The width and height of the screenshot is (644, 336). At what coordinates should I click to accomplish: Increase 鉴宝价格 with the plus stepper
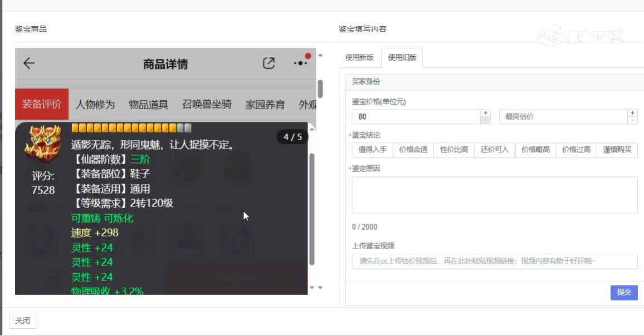pyautogui.click(x=485, y=113)
